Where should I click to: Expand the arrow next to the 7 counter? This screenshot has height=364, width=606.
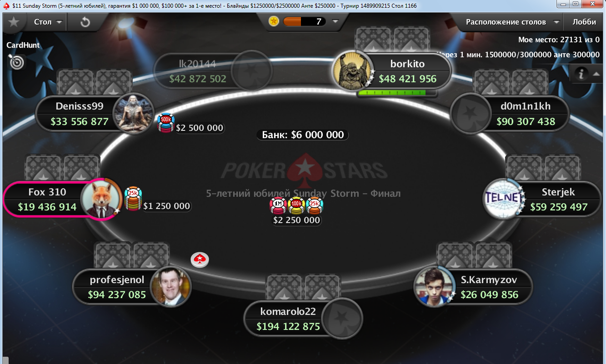coord(335,21)
